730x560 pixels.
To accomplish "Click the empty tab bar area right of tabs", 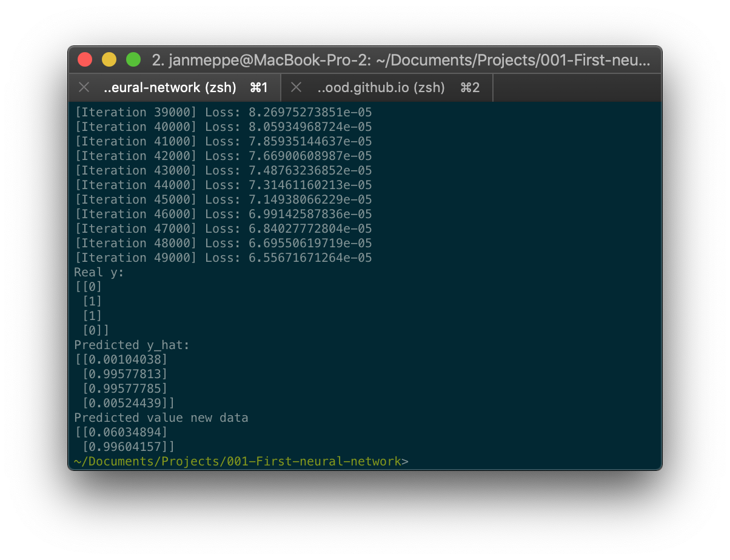I will 576,88.
